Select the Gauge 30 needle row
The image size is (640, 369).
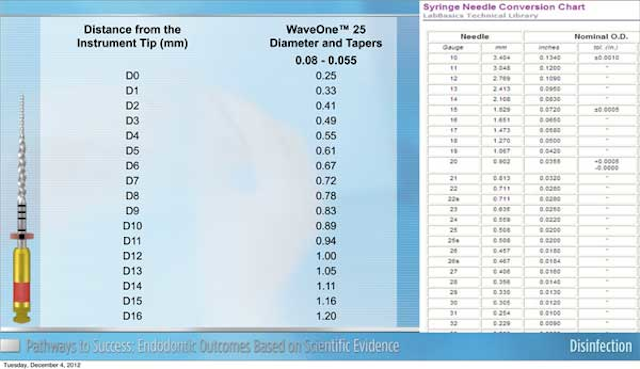tap(533, 302)
